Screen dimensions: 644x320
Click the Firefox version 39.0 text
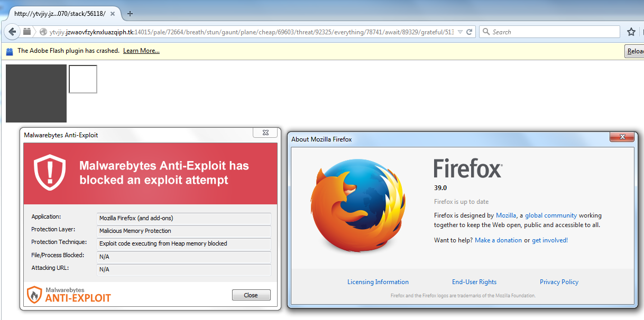(440, 187)
